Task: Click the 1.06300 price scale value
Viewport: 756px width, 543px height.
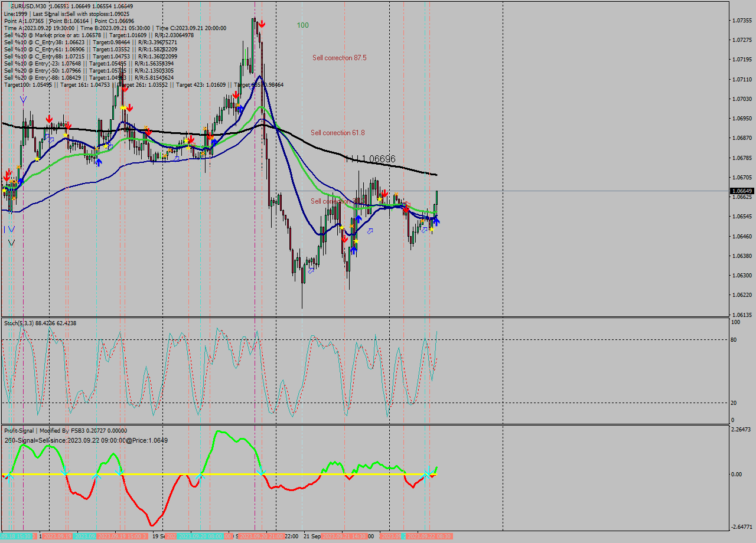Action: pyautogui.click(x=741, y=275)
